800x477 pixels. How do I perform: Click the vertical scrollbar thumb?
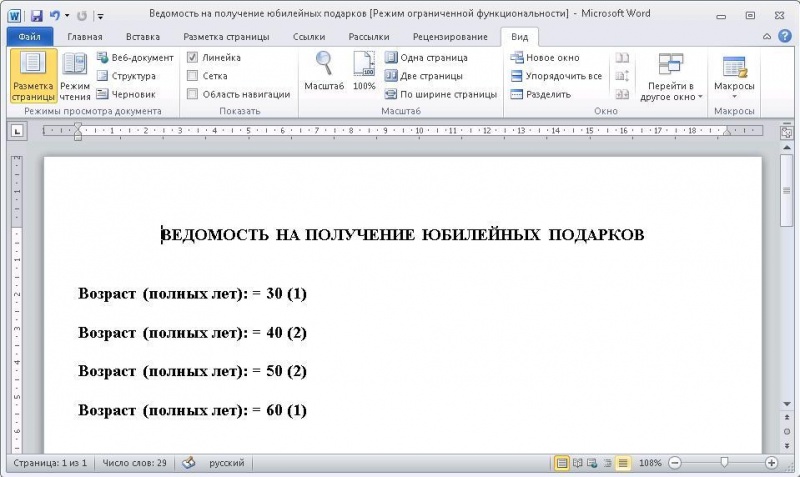click(786, 190)
